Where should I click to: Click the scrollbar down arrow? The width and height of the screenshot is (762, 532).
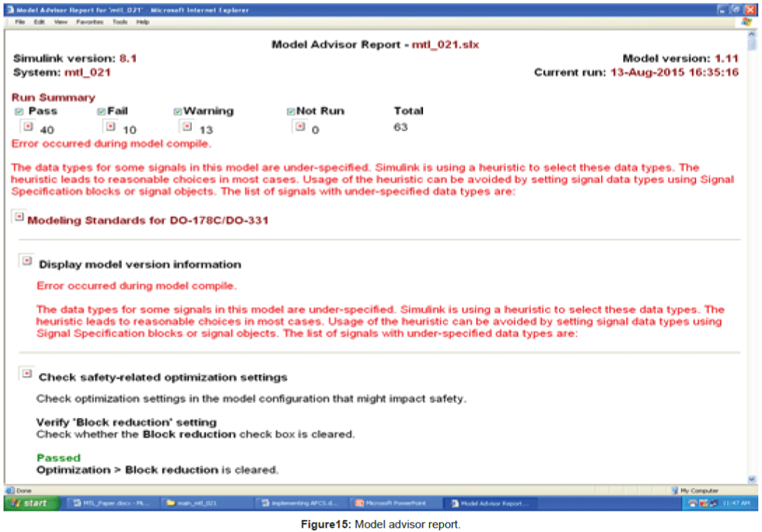coord(752,480)
